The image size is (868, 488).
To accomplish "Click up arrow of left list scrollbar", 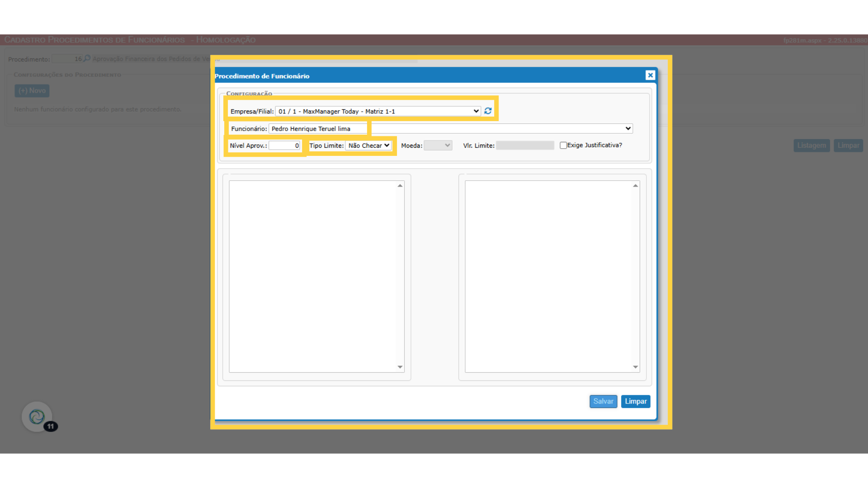I will click(400, 185).
